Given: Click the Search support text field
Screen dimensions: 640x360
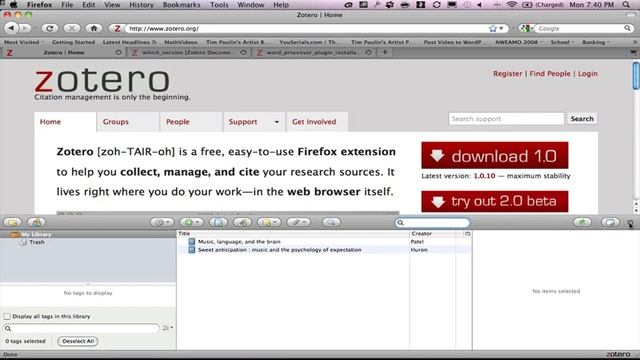Looking at the screenshot, I should (506, 119).
